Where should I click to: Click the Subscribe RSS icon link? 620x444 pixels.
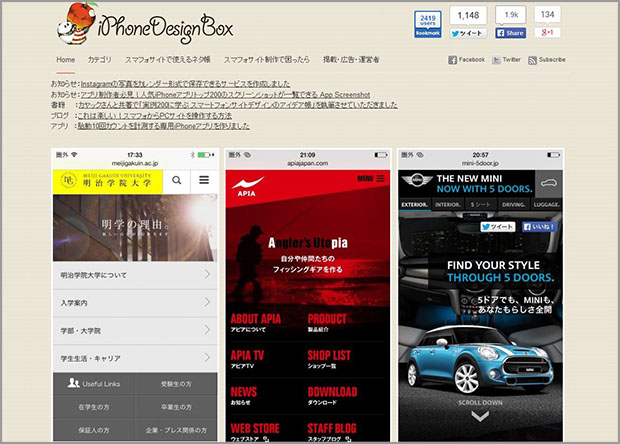click(x=547, y=60)
